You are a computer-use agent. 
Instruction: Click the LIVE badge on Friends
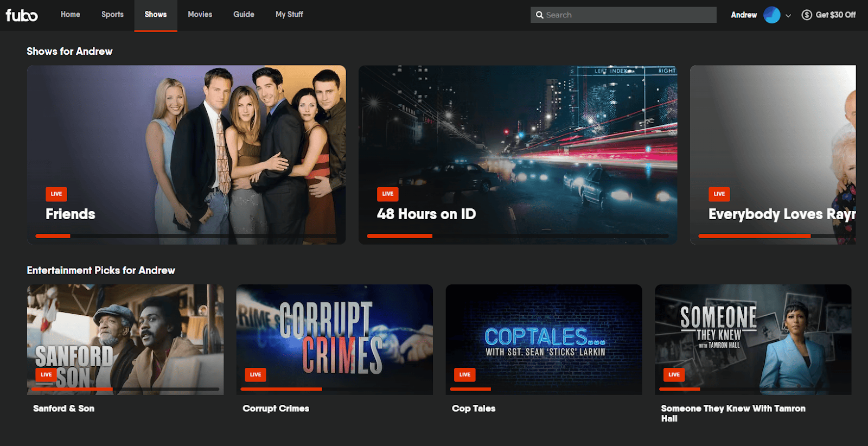pyautogui.click(x=56, y=194)
